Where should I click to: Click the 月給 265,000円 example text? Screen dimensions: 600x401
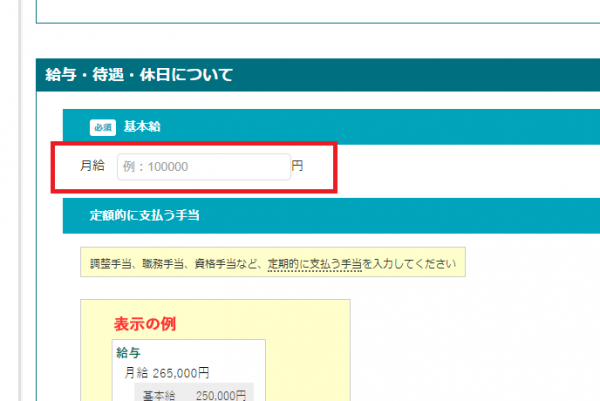coord(167,373)
